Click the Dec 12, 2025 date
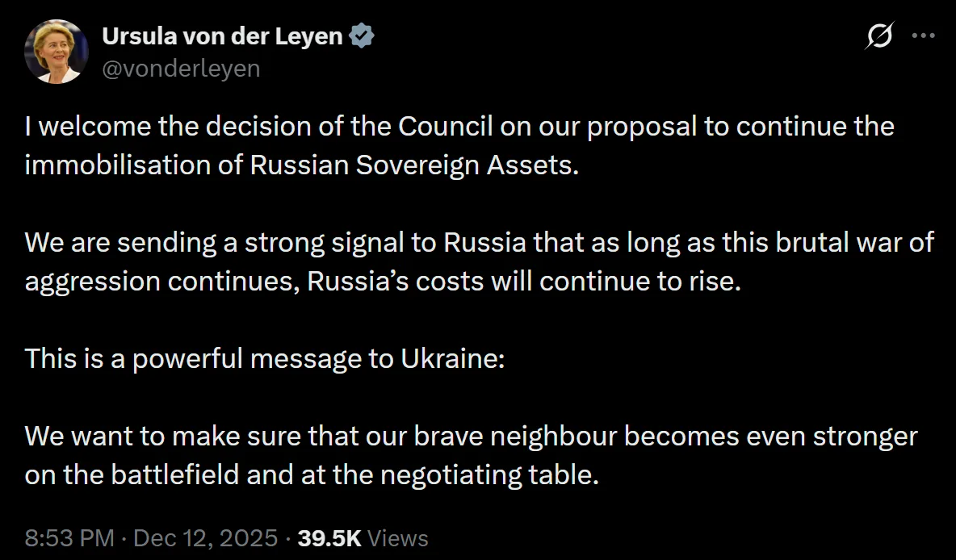This screenshot has width=956, height=560. [206, 538]
